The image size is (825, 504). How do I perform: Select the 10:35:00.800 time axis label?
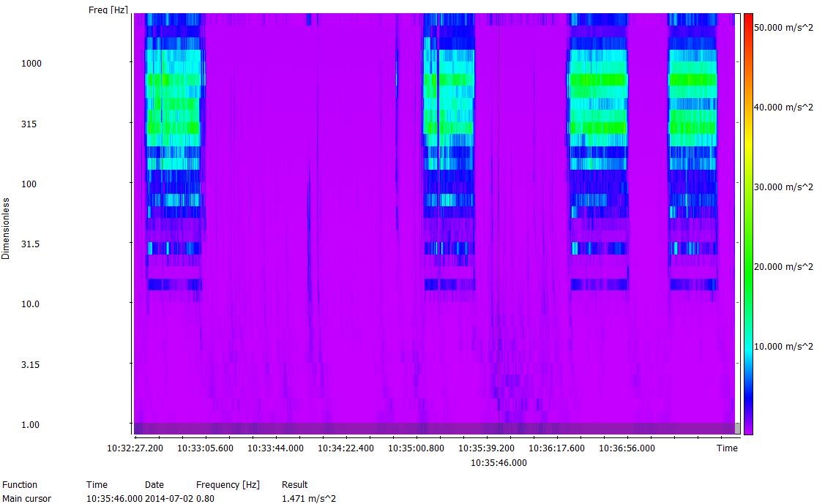[x=416, y=448]
